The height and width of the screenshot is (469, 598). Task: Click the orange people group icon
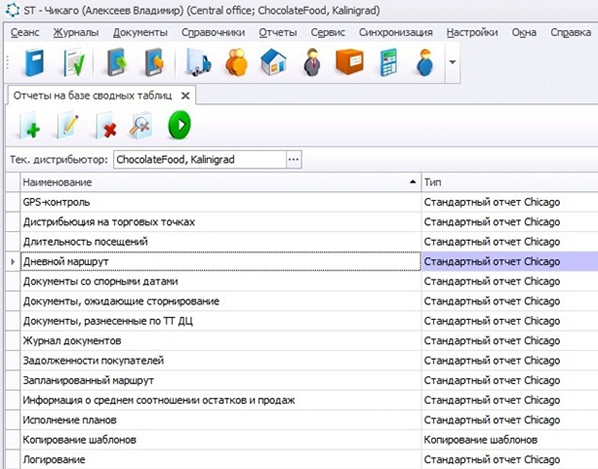coord(236,62)
